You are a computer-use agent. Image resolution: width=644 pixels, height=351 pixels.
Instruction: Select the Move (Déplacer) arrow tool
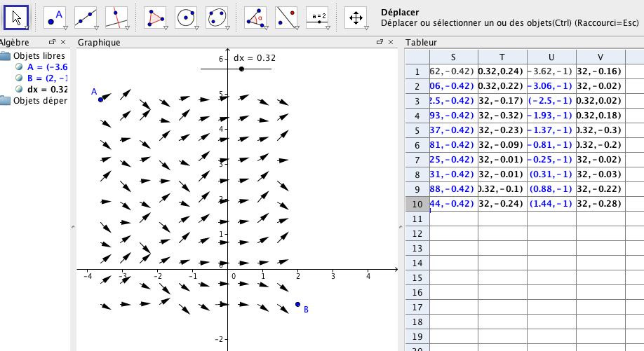pos(17,17)
